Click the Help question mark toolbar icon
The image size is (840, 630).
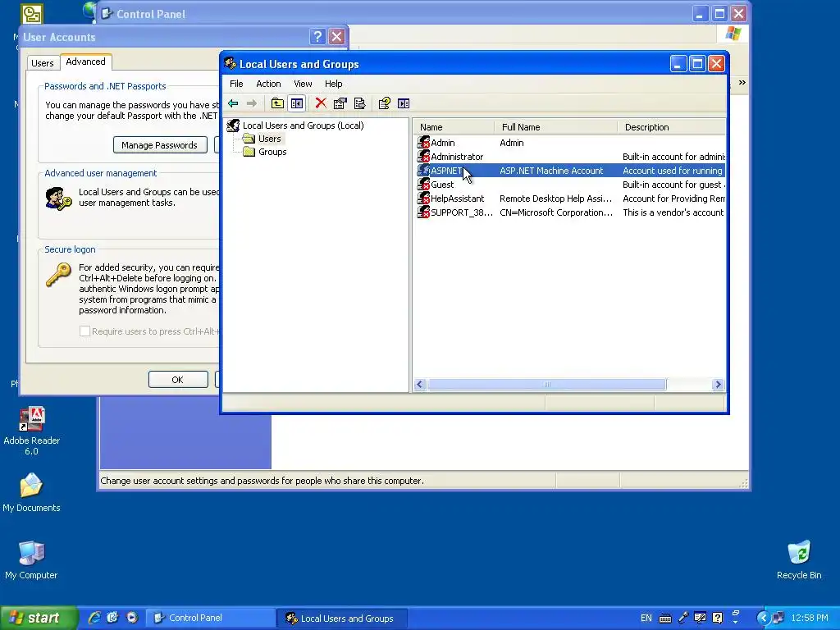point(384,103)
